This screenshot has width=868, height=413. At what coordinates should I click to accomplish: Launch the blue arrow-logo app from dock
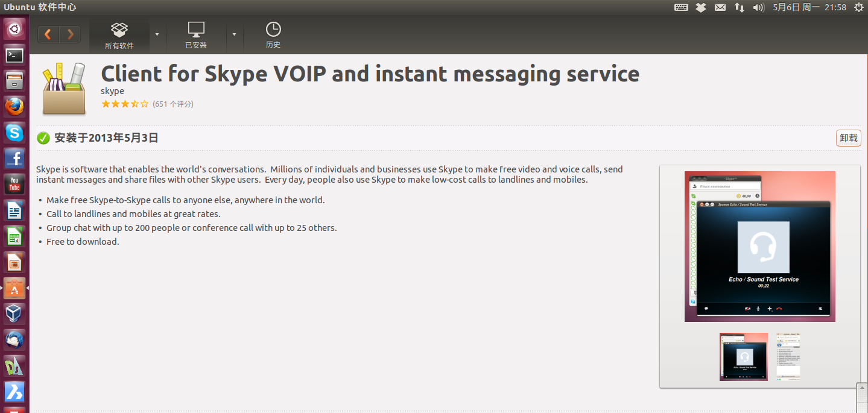pos(14,392)
